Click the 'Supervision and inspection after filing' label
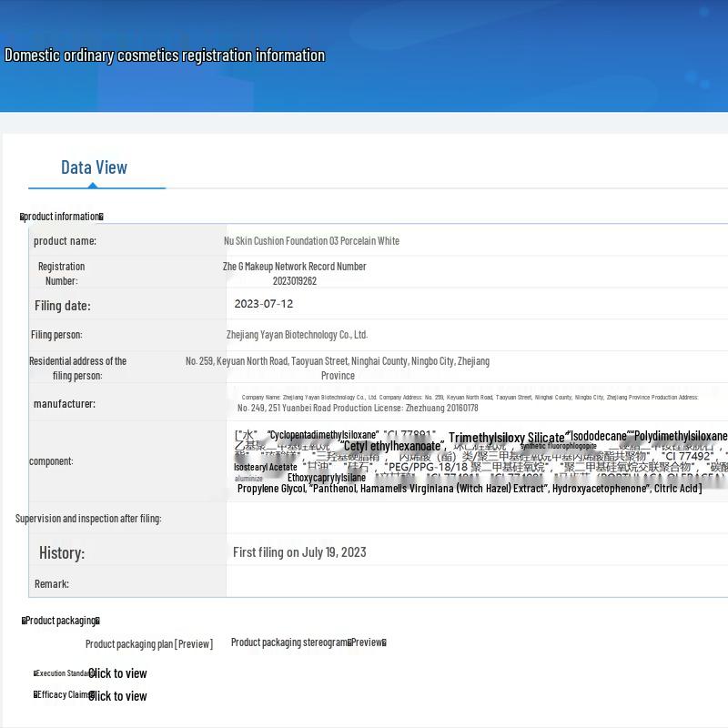The height and width of the screenshot is (728, 728). 88,519
